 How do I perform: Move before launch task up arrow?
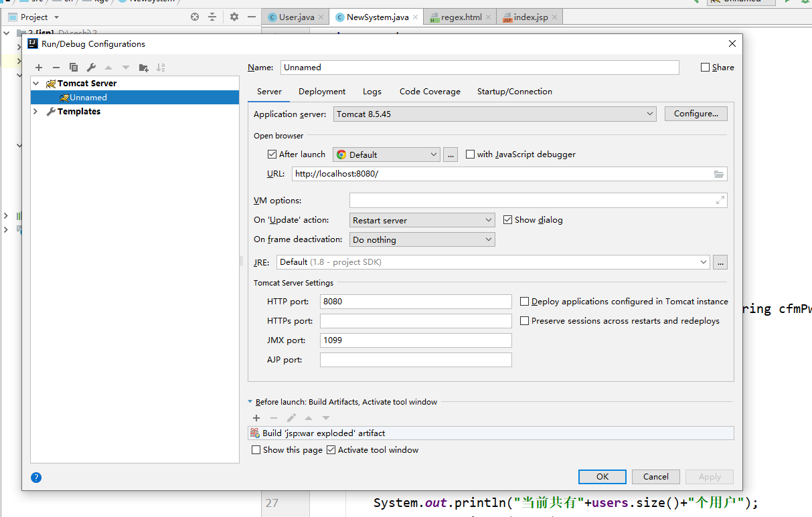[309, 418]
